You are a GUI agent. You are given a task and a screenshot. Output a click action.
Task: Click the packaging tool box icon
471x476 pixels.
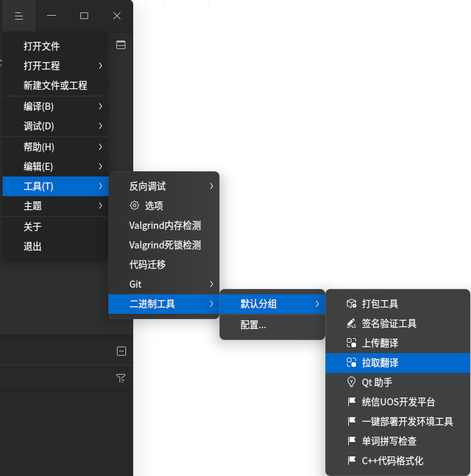(351, 304)
